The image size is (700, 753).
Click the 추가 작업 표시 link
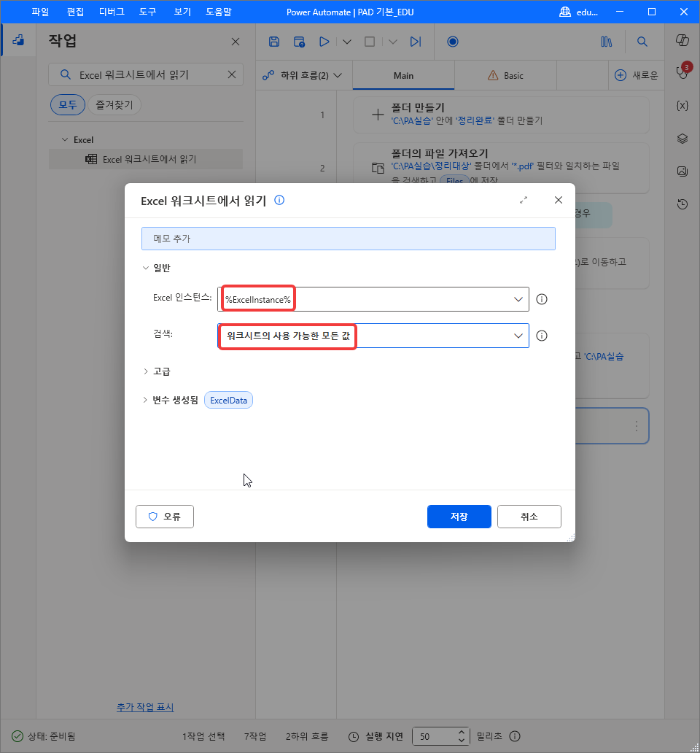coord(145,707)
